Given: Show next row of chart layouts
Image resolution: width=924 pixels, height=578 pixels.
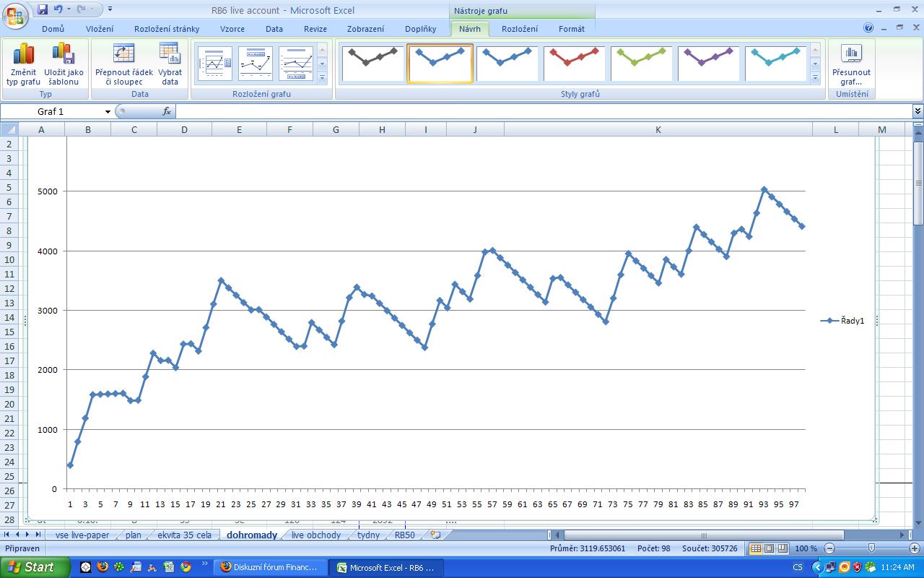Looking at the screenshot, I should click(x=323, y=64).
